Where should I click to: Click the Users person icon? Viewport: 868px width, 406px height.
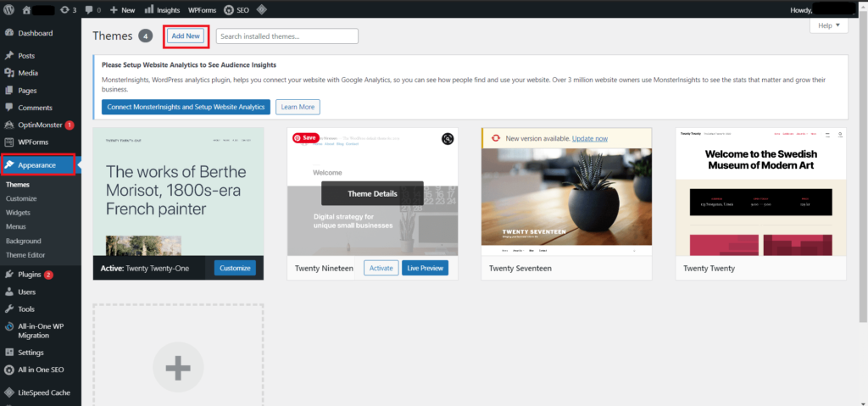(x=8, y=292)
